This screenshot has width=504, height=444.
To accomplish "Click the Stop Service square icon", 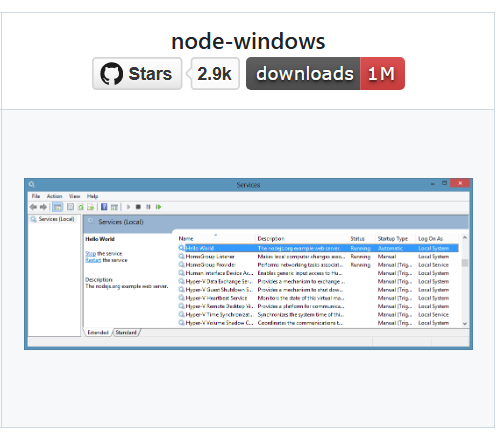I will 138,207.
